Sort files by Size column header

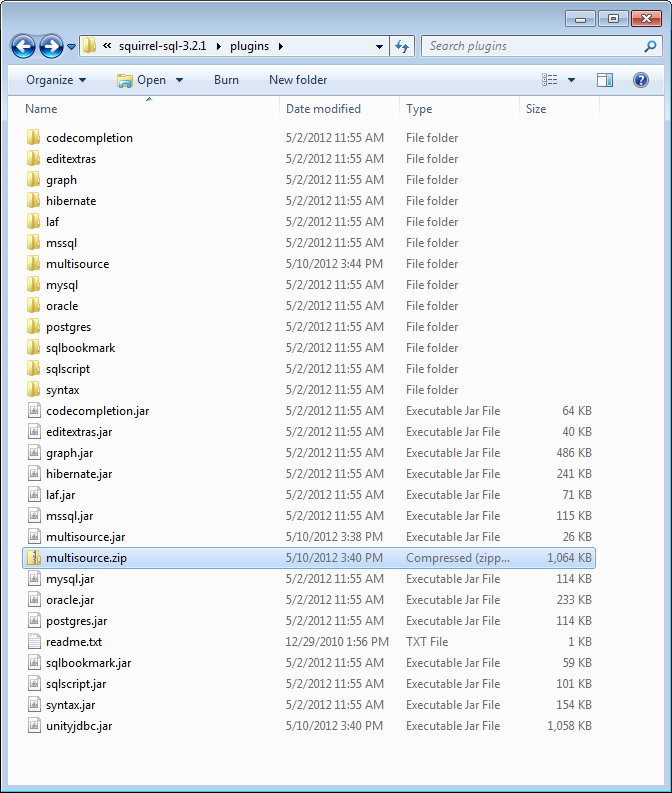(x=536, y=109)
